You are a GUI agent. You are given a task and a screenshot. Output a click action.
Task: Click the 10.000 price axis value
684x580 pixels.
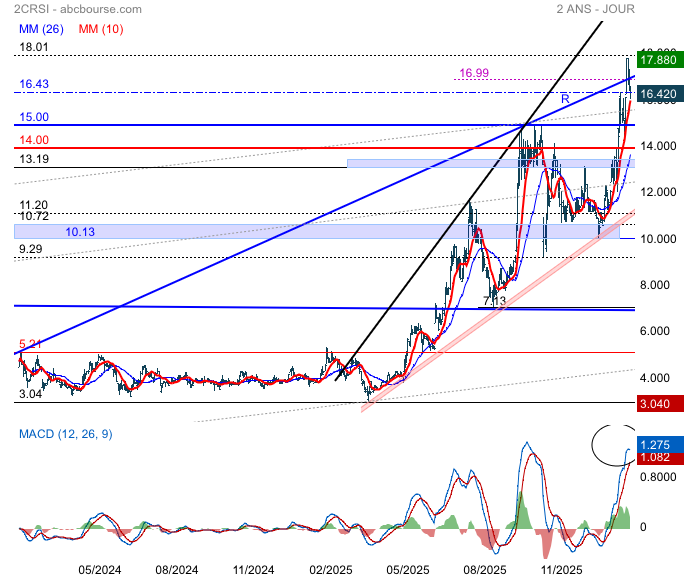click(x=658, y=239)
